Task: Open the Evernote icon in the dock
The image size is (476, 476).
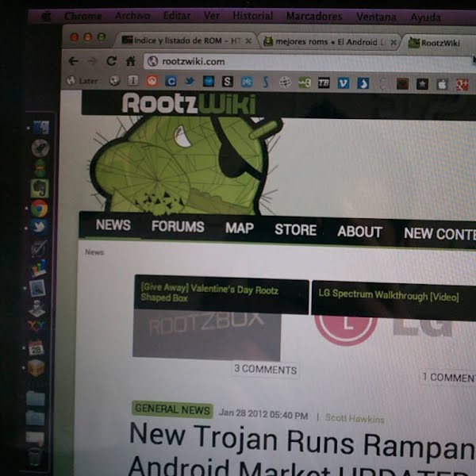Action: 39,188
